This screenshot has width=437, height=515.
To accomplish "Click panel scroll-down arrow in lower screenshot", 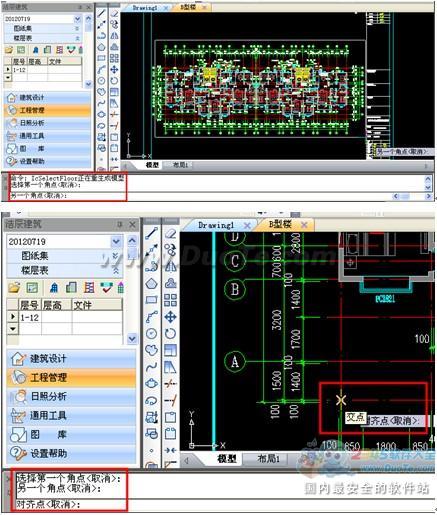I will click(132, 338).
